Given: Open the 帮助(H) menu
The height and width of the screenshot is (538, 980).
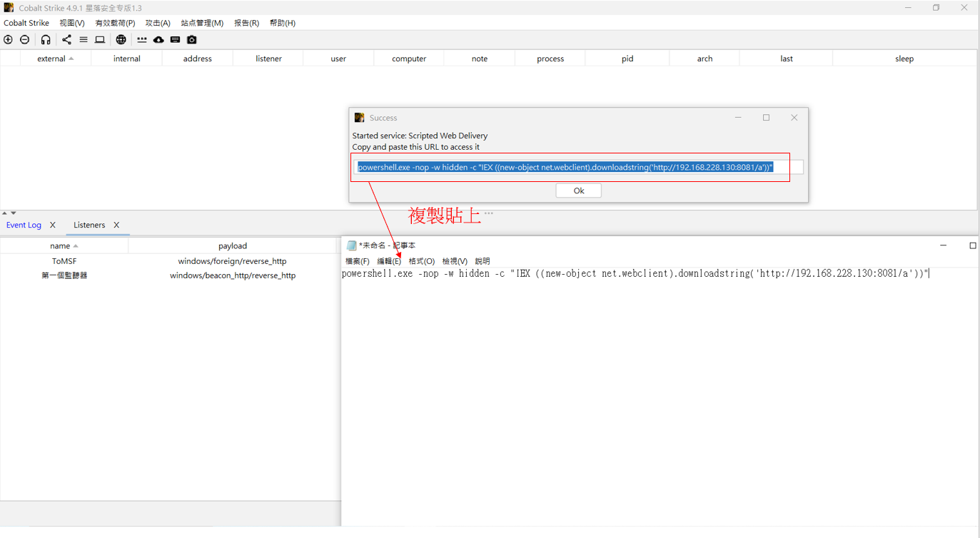Looking at the screenshot, I should pos(283,23).
